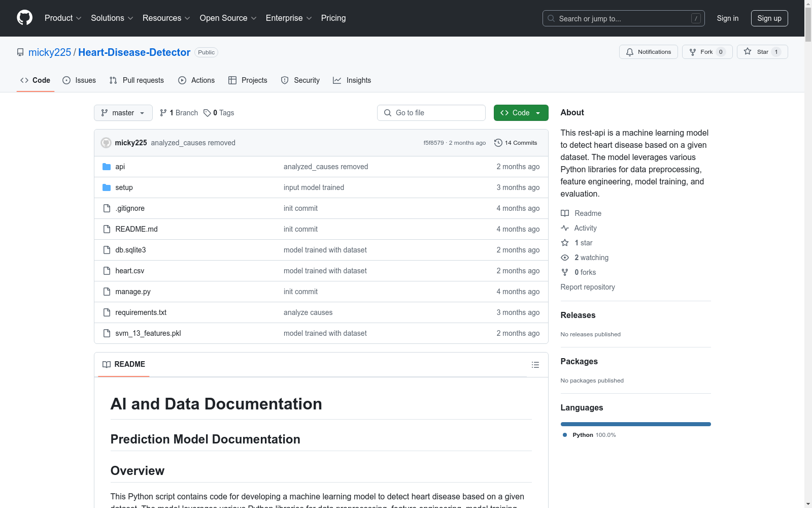The image size is (812, 508).
Task: Click the star icon beside 1 star
Action: pyautogui.click(x=565, y=243)
